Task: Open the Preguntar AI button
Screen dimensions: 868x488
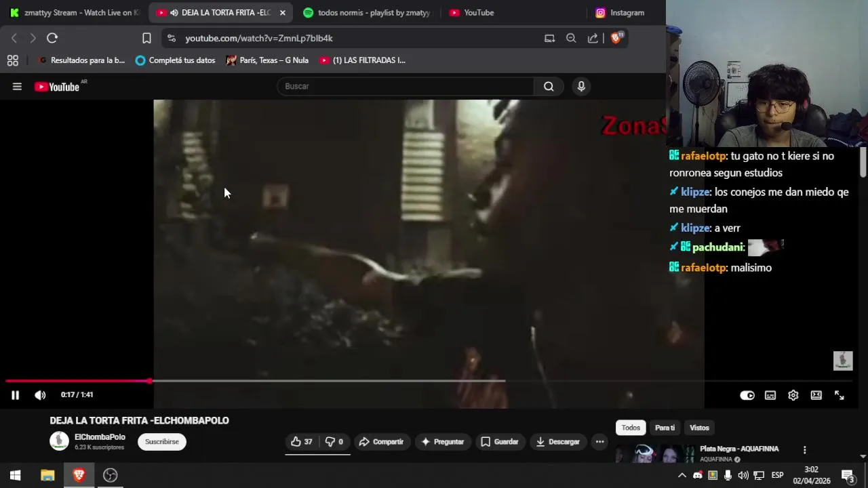Action: coord(442,442)
